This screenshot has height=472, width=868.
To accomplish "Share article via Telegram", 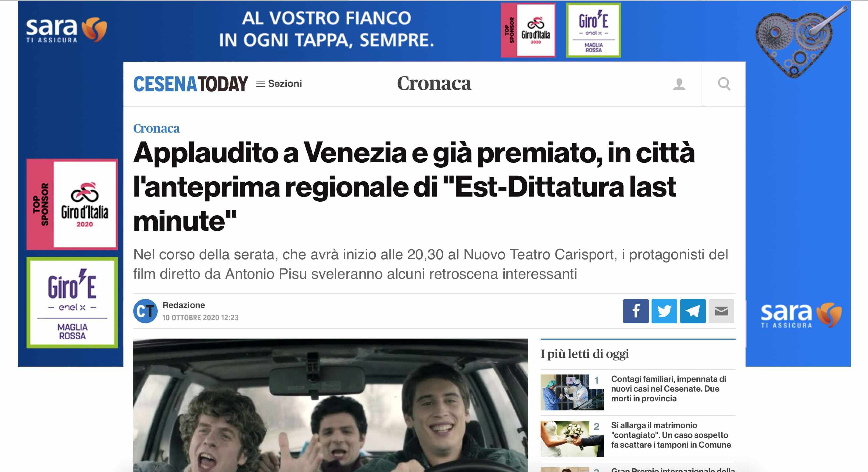I will tap(692, 311).
